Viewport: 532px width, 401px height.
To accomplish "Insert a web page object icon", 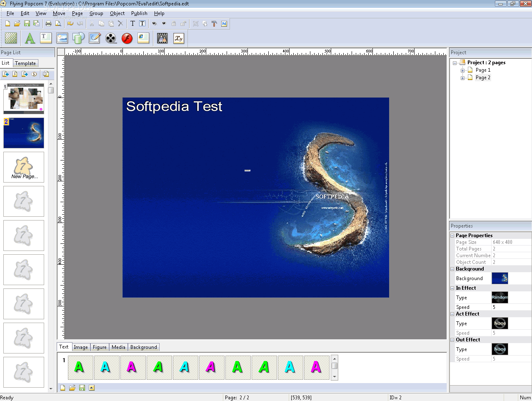I will click(x=143, y=38).
